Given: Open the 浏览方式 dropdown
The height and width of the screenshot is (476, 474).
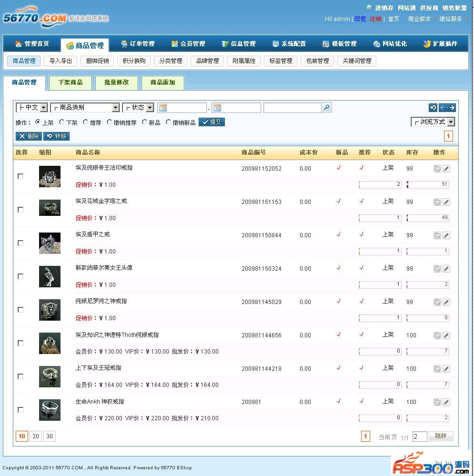Looking at the screenshot, I should [x=433, y=122].
